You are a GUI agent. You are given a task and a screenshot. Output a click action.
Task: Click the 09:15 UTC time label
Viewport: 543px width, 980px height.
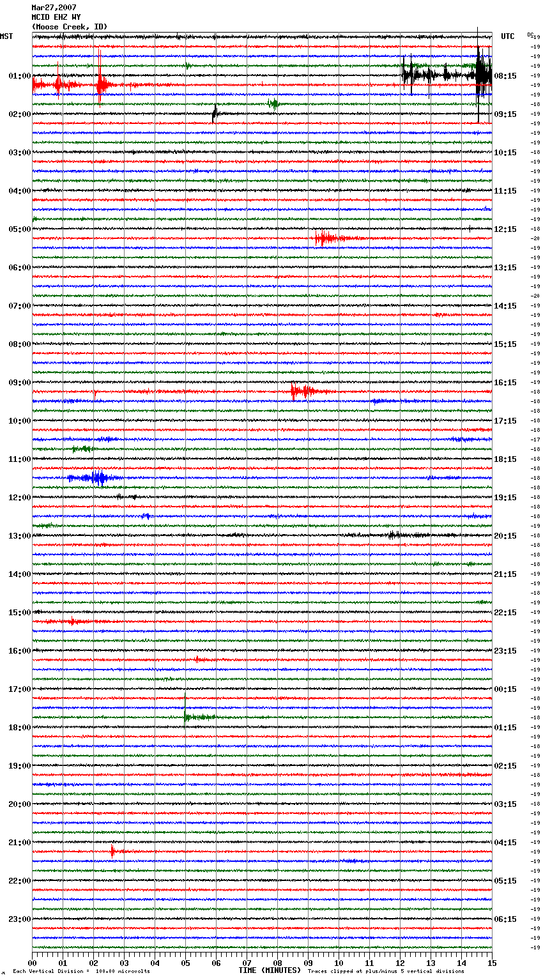[505, 114]
